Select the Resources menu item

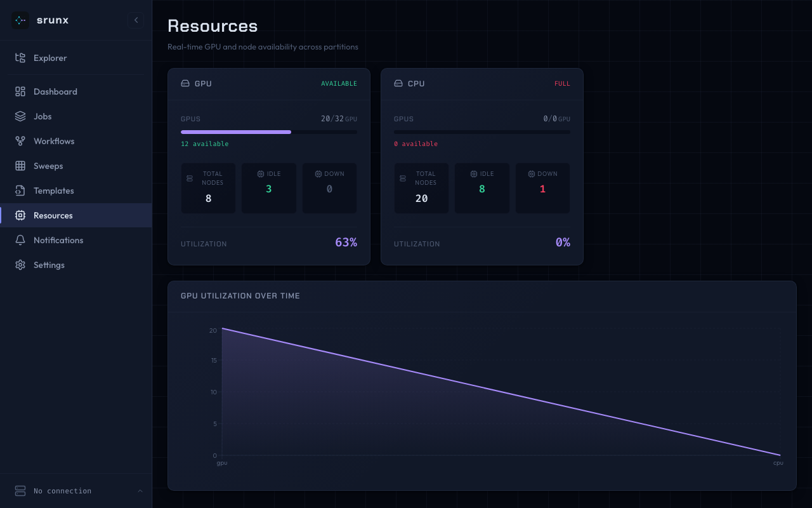[x=53, y=215]
